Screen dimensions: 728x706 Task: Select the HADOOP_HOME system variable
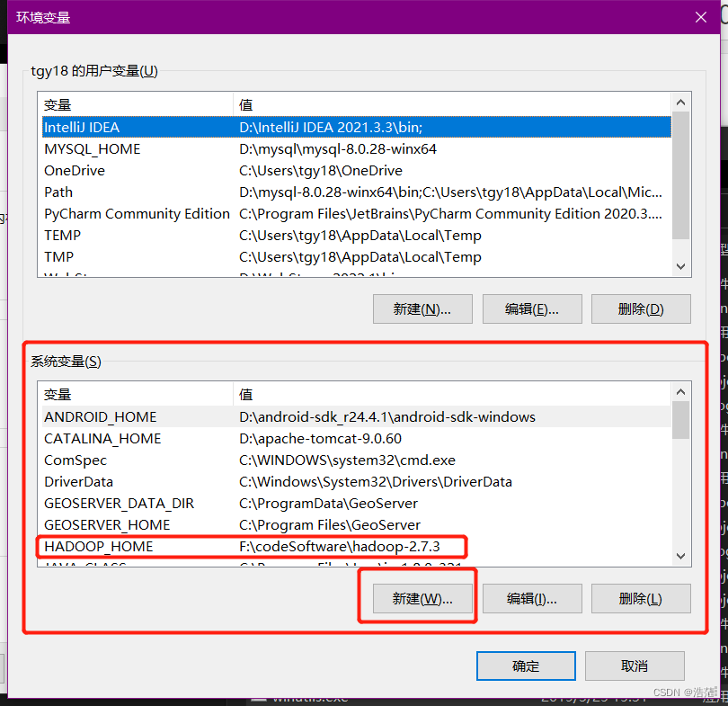(x=357, y=547)
